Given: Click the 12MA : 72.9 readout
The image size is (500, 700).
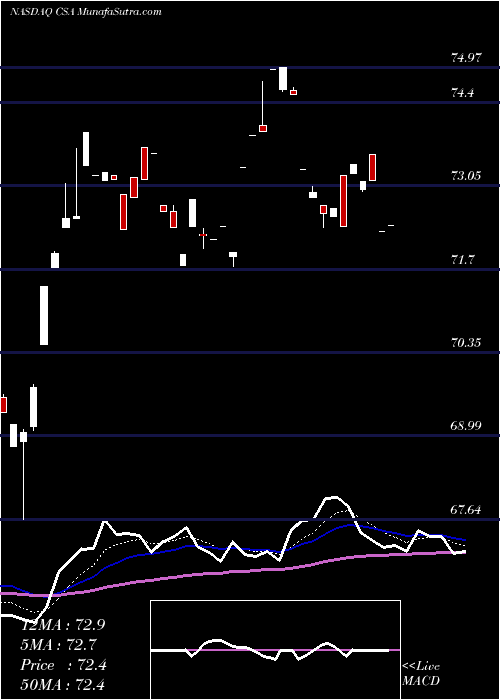Looking at the screenshot, I should coord(63,625).
